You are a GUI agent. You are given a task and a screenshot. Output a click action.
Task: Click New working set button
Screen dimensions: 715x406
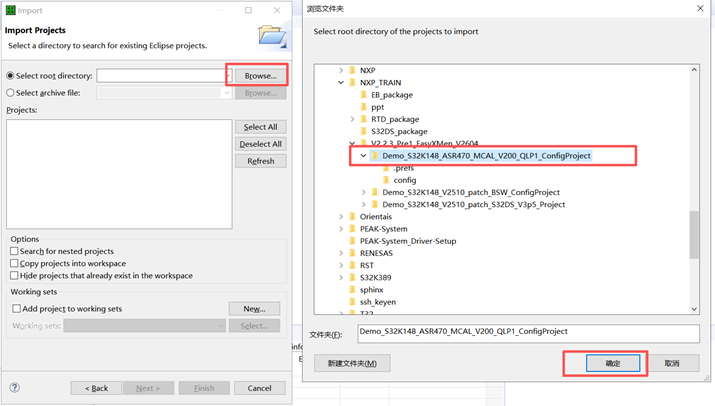click(254, 309)
